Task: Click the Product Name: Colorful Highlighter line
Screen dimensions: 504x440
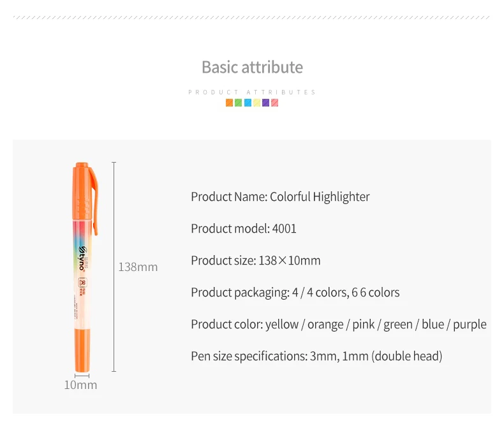Action: (x=280, y=196)
